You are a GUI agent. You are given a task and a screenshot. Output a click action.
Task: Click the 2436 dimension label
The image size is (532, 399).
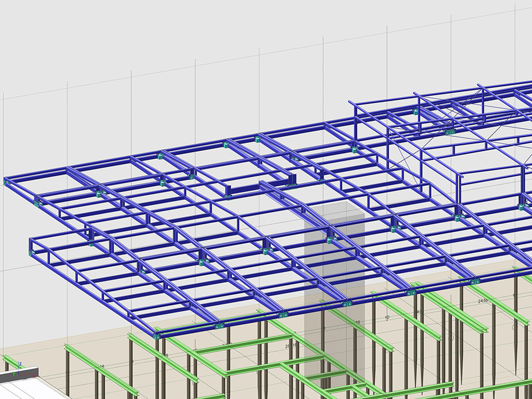pos(483,301)
